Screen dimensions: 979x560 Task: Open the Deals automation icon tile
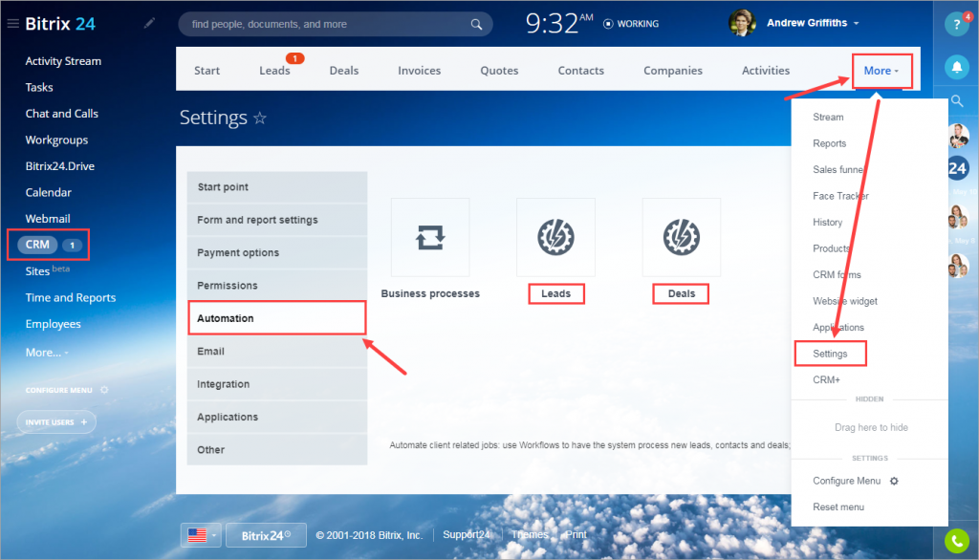(x=681, y=237)
